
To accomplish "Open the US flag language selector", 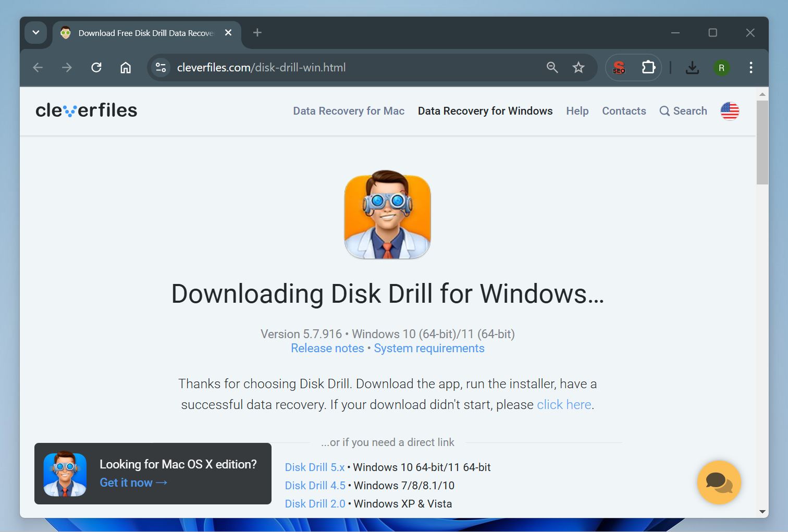I will point(730,111).
